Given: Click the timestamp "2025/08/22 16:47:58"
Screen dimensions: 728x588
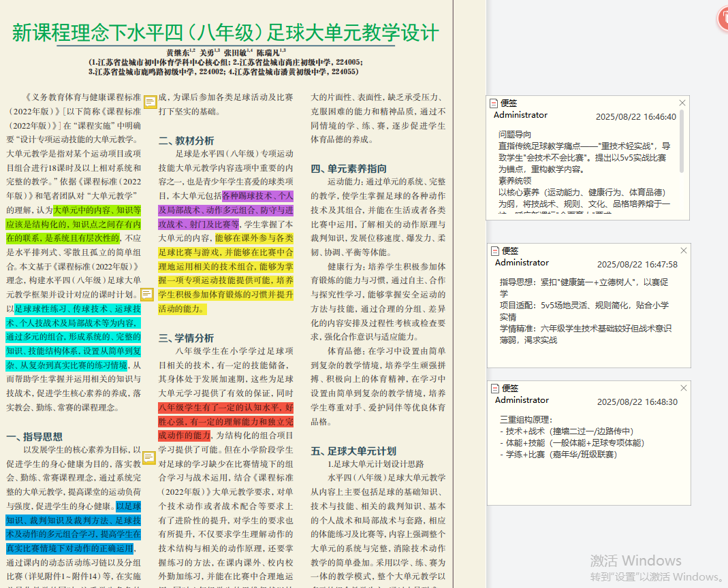Looking at the screenshot, I should tap(637, 264).
